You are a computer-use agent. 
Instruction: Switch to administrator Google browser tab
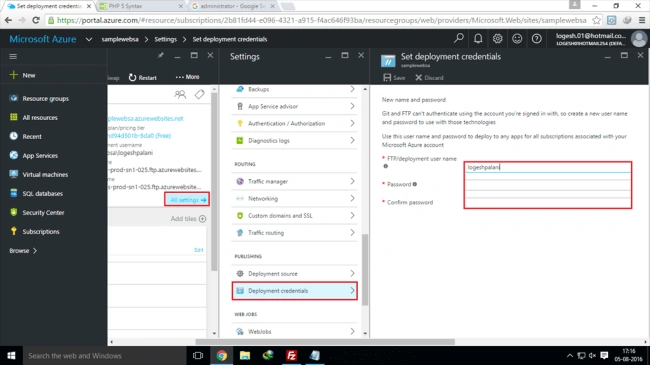coord(234,6)
